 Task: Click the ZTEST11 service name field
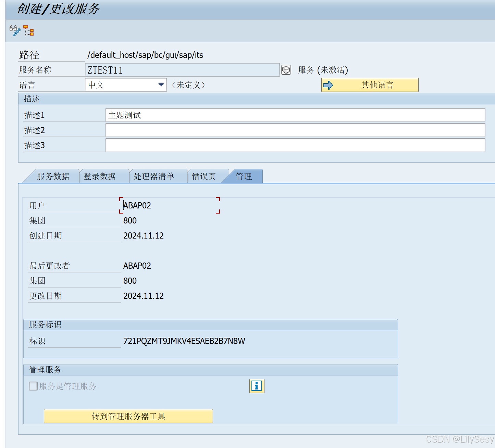click(182, 70)
